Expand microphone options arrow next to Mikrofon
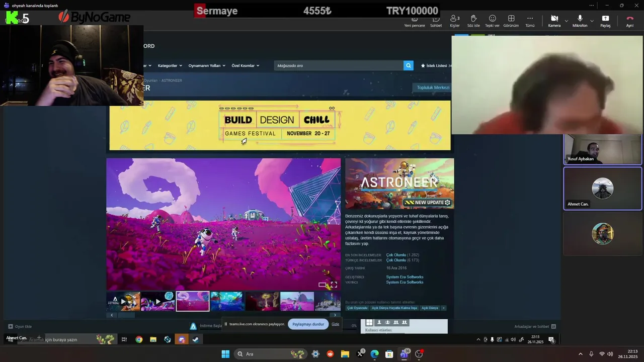 (592, 21)
